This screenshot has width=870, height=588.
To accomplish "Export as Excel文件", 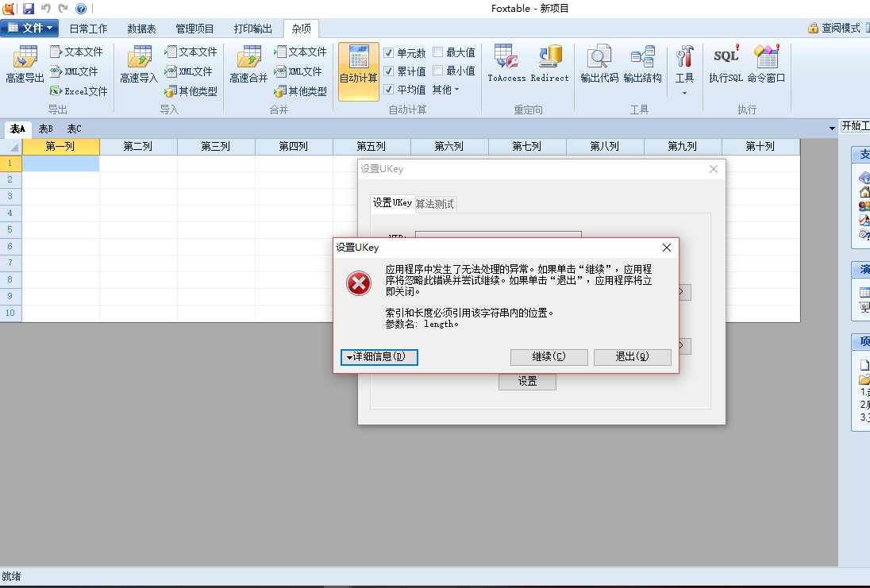I will point(79,91).
